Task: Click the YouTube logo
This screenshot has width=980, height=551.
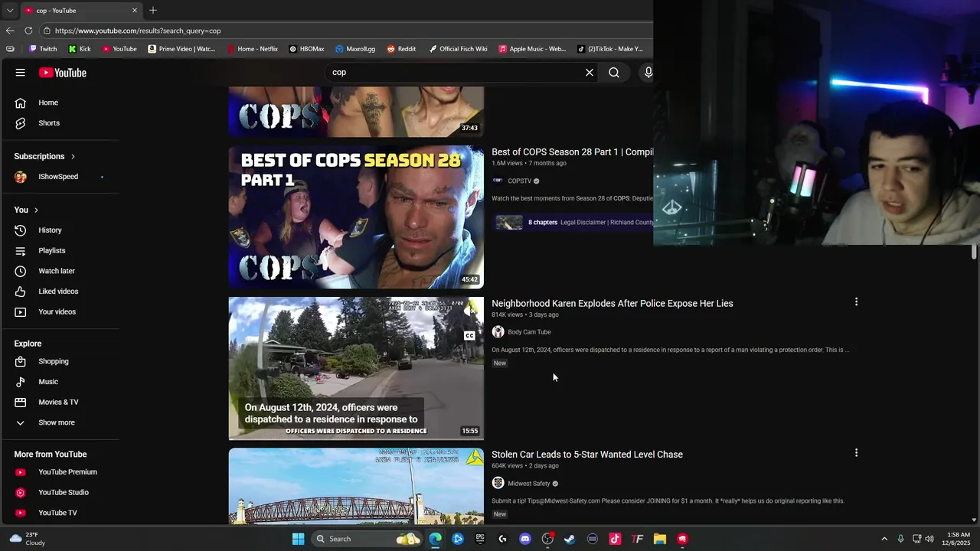Action: coord(63,73)
